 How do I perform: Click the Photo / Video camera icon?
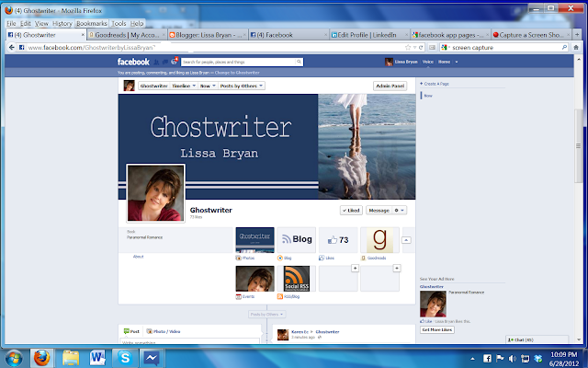point(149,331)
